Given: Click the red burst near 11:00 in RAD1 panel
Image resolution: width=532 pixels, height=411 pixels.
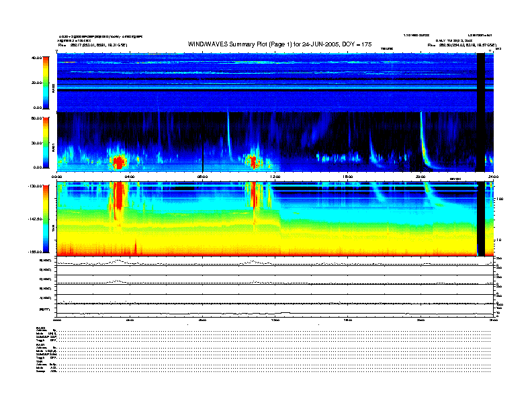Looking at the screenshot, I should point(253,162).
